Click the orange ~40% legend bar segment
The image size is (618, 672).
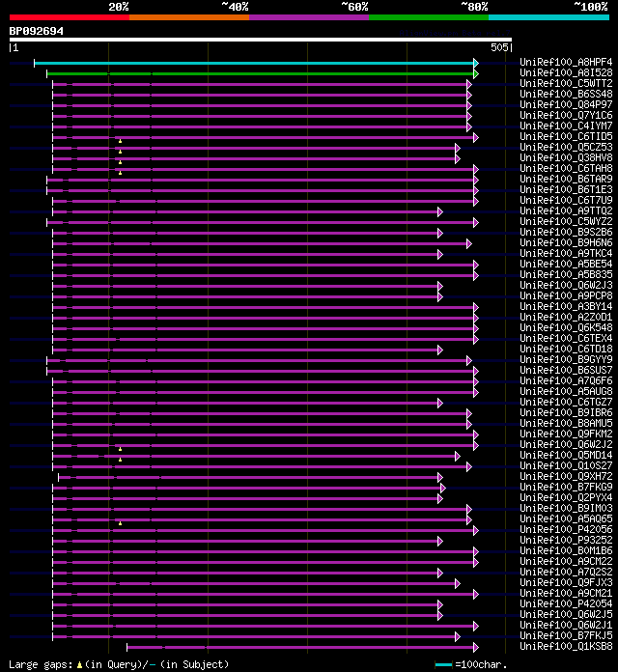(x=189, y=17)
